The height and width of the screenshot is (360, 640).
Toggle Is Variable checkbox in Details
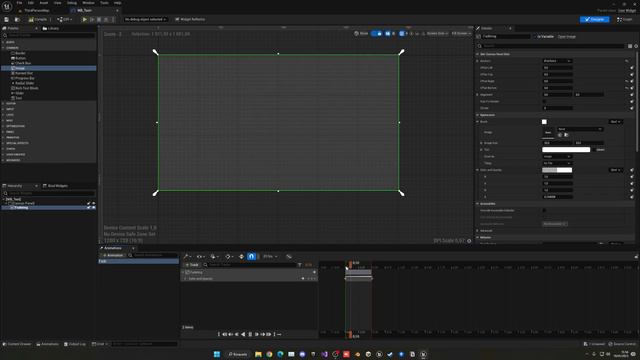tap(535, 36)
